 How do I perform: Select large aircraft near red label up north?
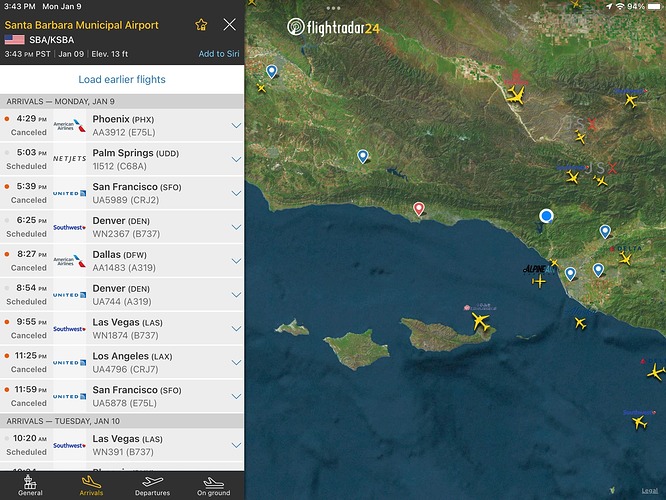516,95
